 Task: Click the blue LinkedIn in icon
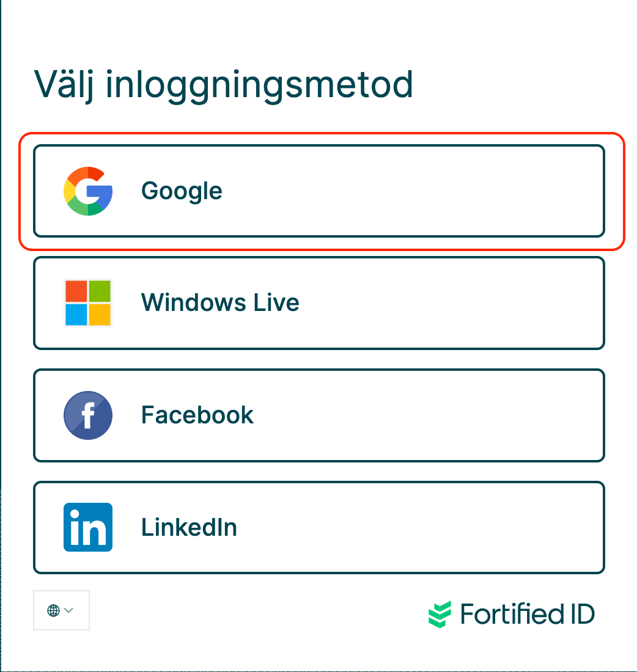88,527
